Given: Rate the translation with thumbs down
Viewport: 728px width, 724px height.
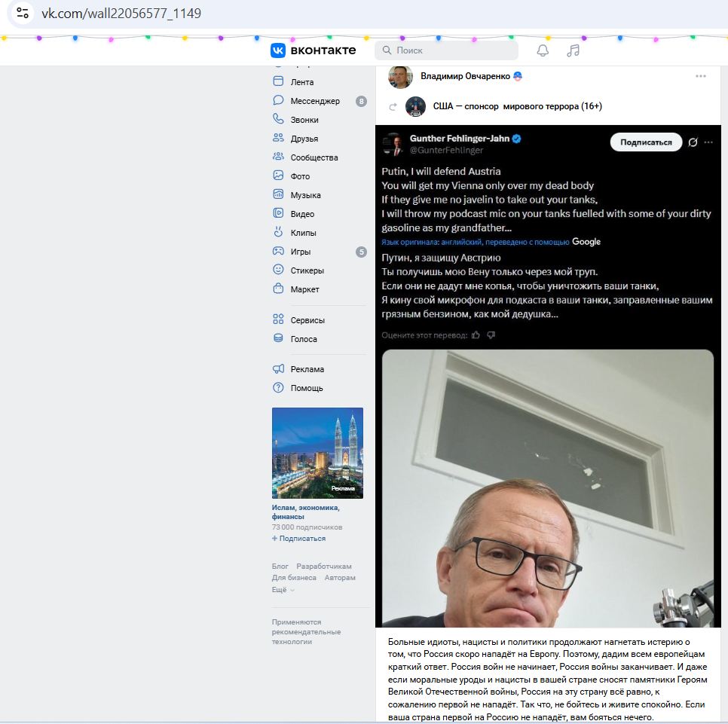Looking at the screenshot, I should point(491,335).
